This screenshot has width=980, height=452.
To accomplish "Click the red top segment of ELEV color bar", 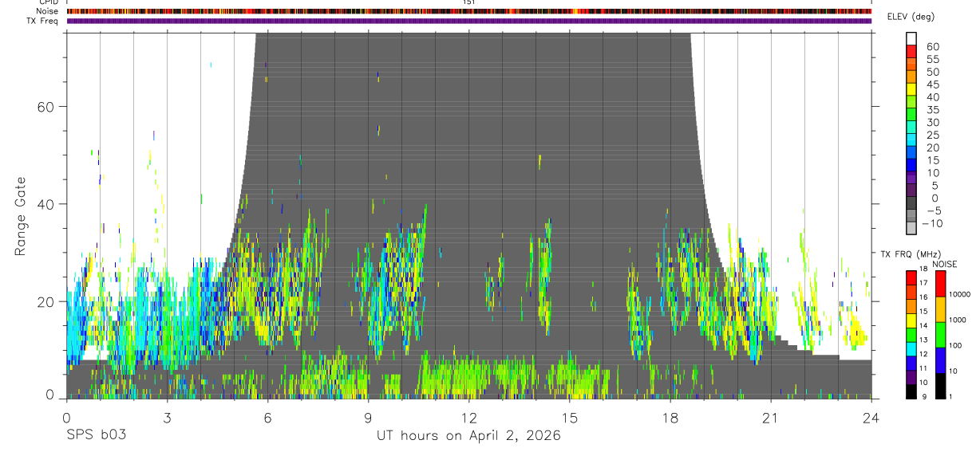I will click(x=911, y=51).
